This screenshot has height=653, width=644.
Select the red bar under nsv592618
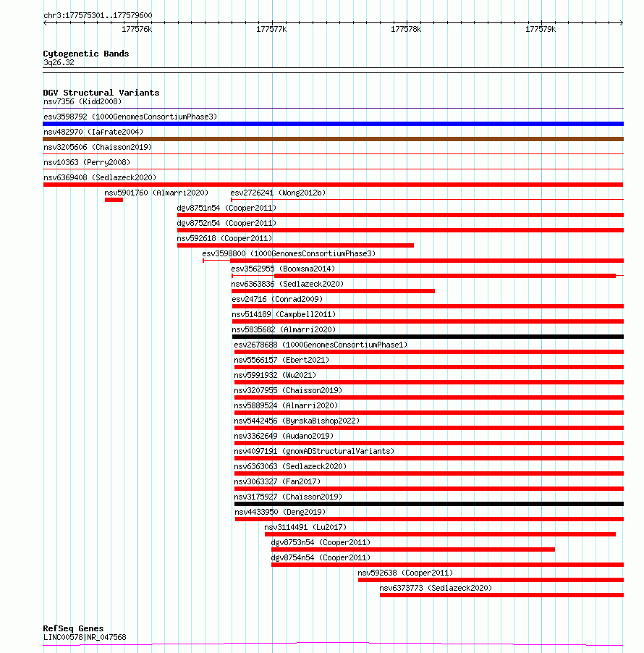click(295, 245)
